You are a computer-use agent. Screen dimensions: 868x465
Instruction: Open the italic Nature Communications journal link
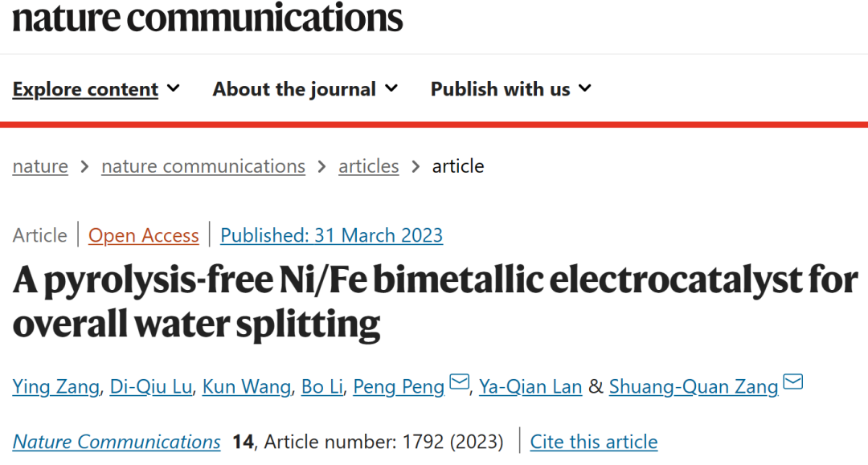pos(117,442)
